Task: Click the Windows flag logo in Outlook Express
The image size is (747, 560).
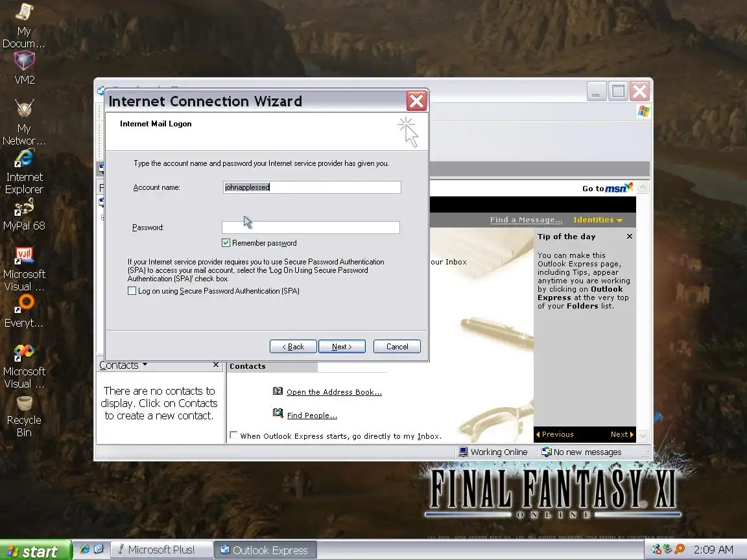Action: tap(644, 111)
